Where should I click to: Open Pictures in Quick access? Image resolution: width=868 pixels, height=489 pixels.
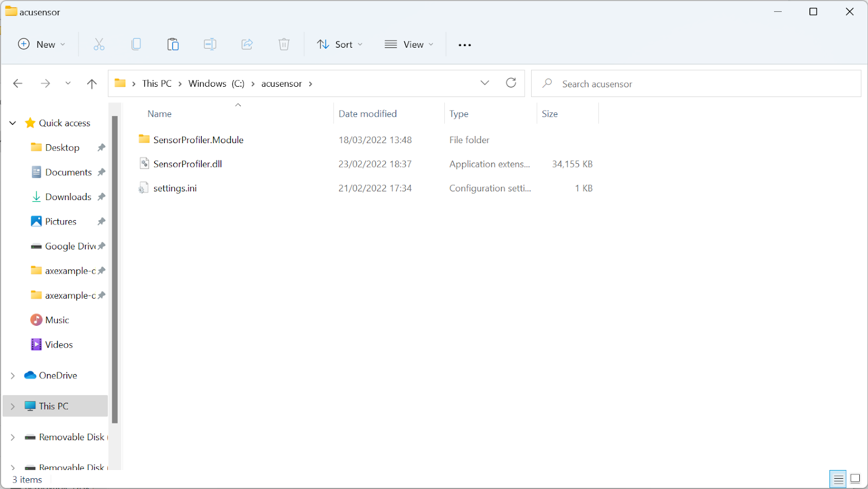tap(61, 221)
